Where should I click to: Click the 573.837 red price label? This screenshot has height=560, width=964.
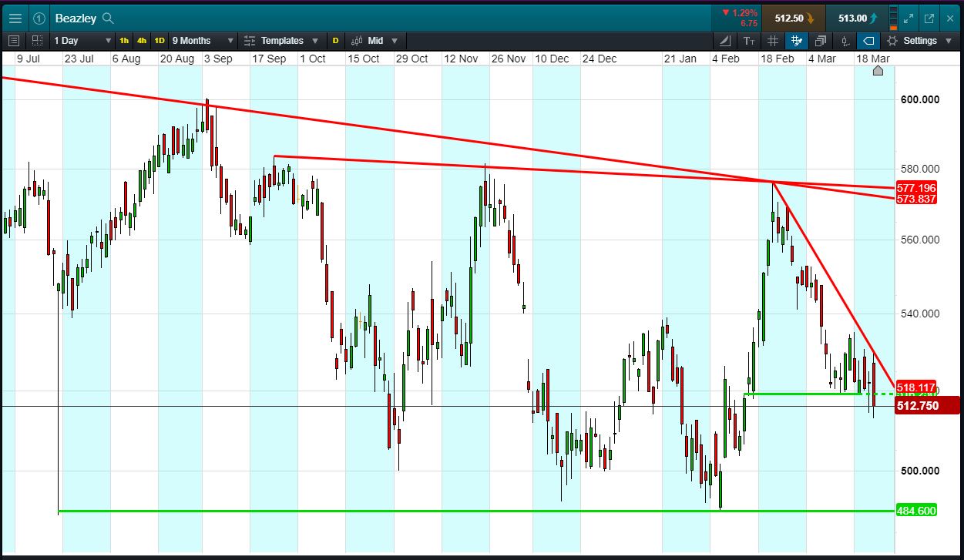[915, 199]
